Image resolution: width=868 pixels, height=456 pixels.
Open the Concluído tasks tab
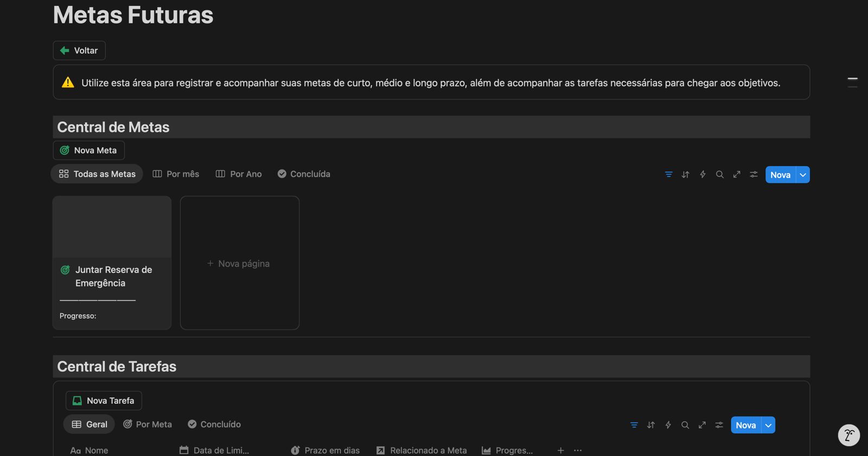pyautogui.click(x=214, y=424)
